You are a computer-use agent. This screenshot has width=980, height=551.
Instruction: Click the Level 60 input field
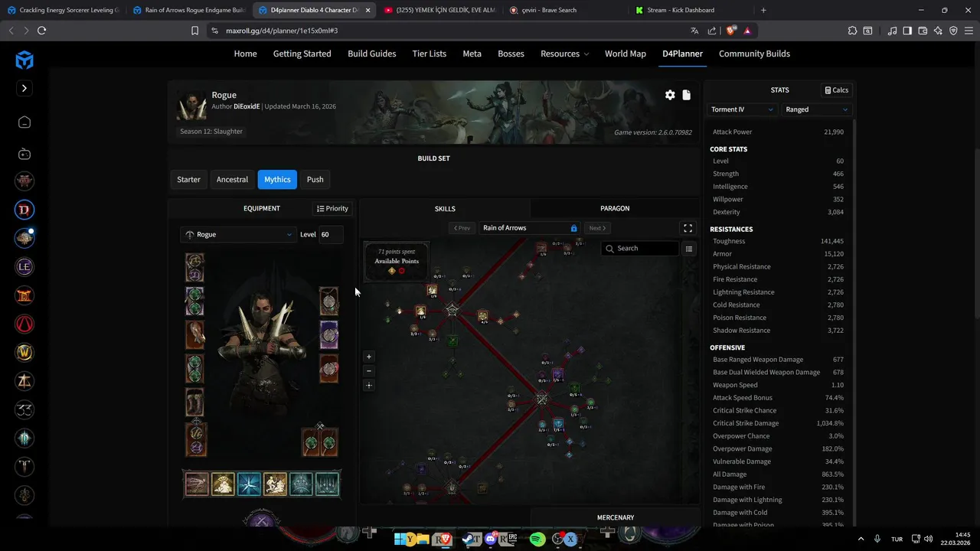click(x=330, y=234)
